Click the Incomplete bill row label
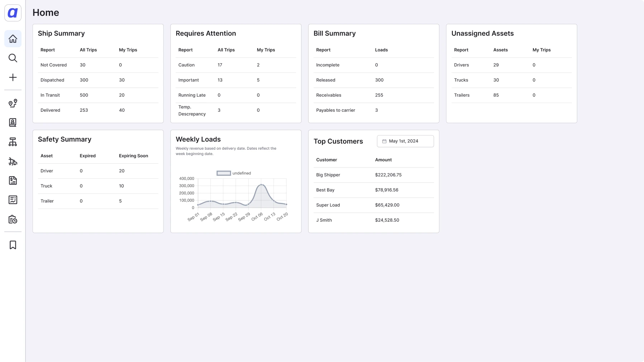Image resolution: width=644 pixels, height=362 pixels. (x=328, y=65)
